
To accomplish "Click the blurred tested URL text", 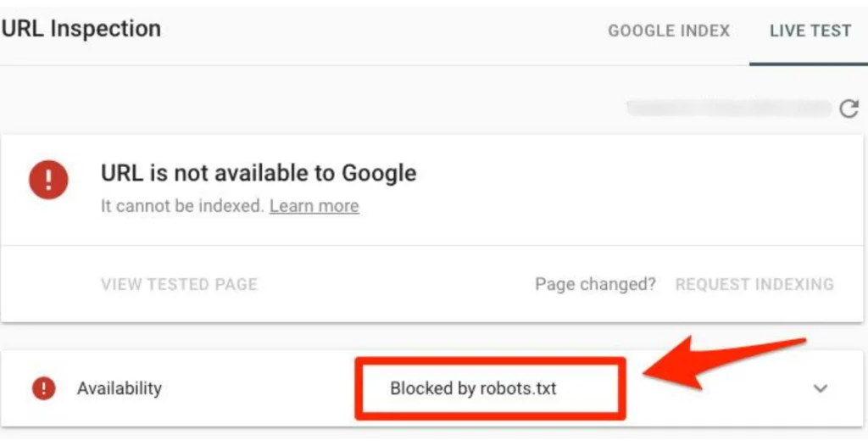I will pyautogui.click(x=728, y=108).
